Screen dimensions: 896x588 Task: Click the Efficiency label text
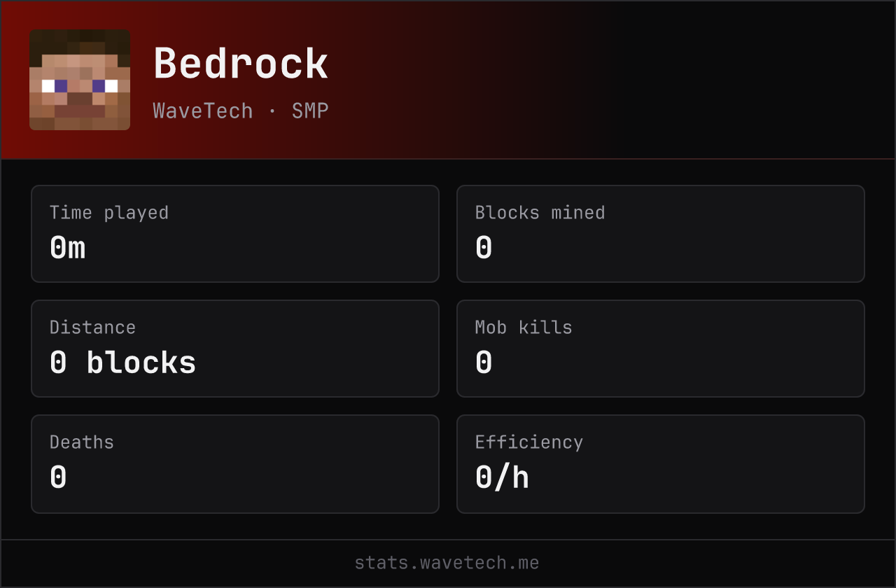(529, 442)
